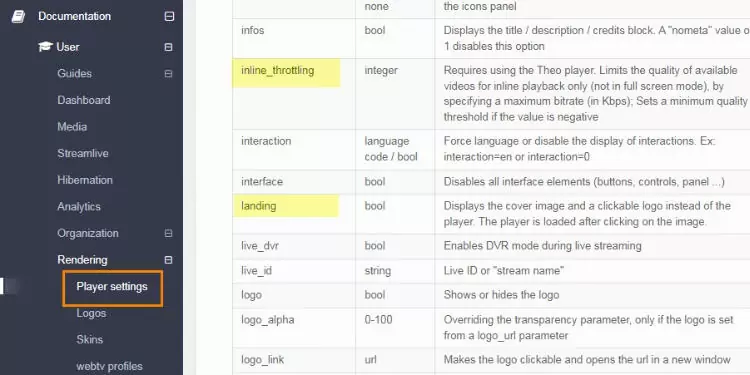Collapse the Guides section
Screen dimensions: 750x375
pos(168,74)
